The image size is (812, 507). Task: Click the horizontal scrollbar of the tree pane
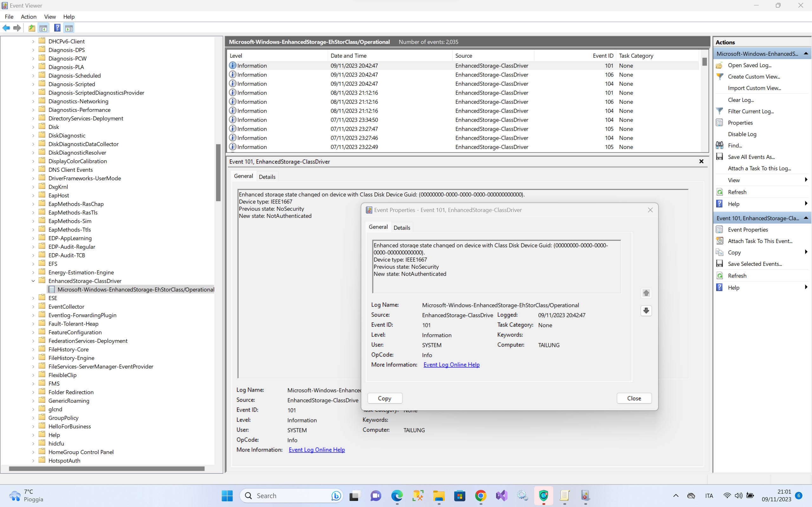click(107, 468)
